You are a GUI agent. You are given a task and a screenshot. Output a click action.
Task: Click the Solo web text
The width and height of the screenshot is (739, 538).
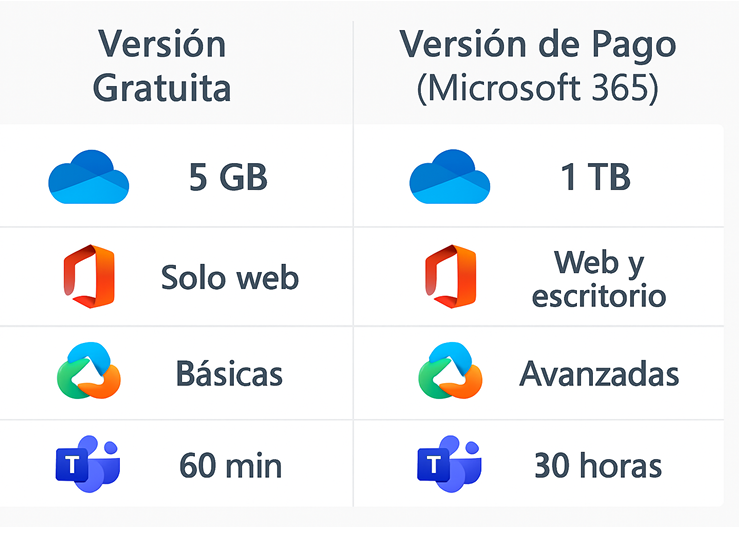click(x=230, y=277)
